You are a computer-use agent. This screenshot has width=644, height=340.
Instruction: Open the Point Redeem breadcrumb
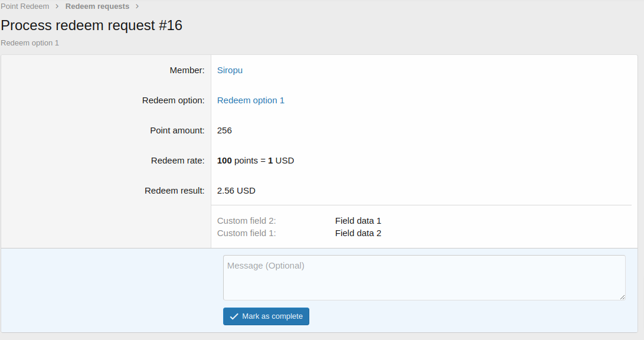[25, 6]
